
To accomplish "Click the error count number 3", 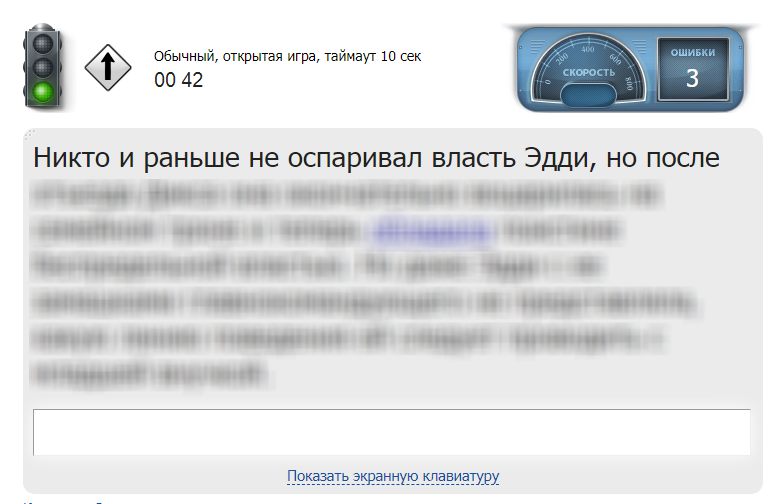I will pyautogui.click(x=692, y=78).
